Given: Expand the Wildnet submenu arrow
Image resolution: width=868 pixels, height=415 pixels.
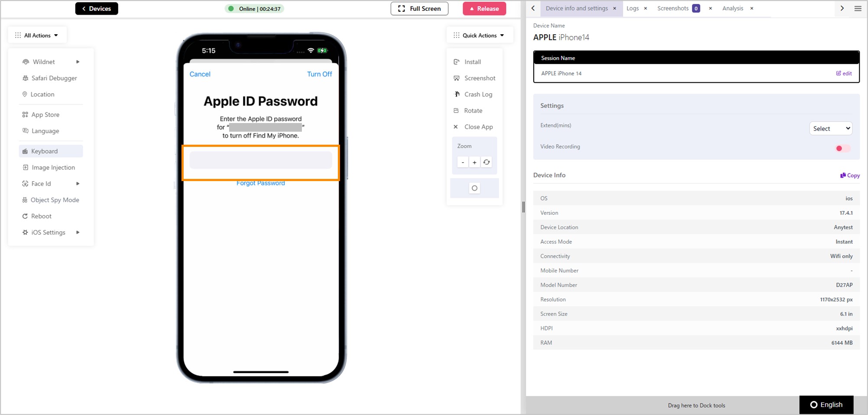Looking at the screenshot, I should click(x=78, y=62).
